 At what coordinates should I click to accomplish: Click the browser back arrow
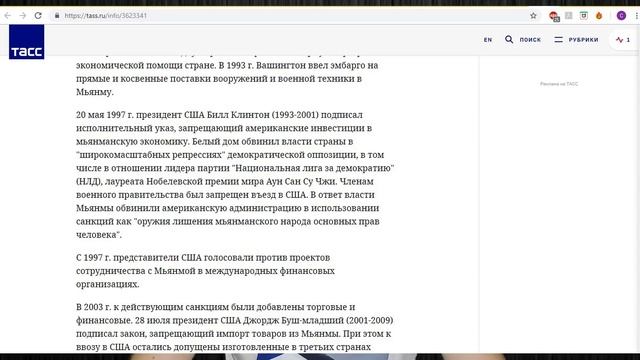[x=8, y=16]
